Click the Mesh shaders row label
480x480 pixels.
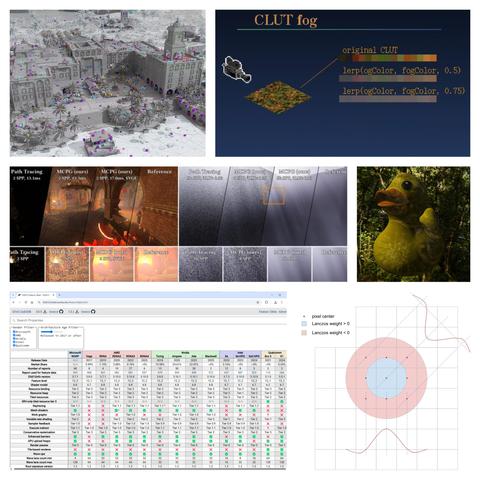[39, 410]
